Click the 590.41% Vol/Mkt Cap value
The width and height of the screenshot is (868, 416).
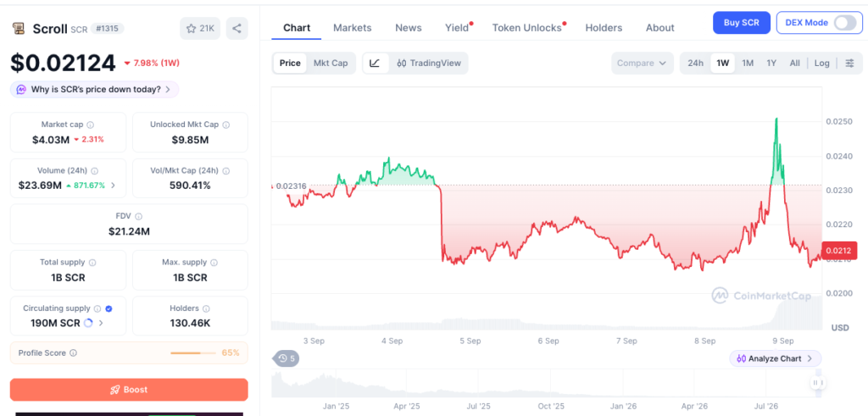(190, 186)
